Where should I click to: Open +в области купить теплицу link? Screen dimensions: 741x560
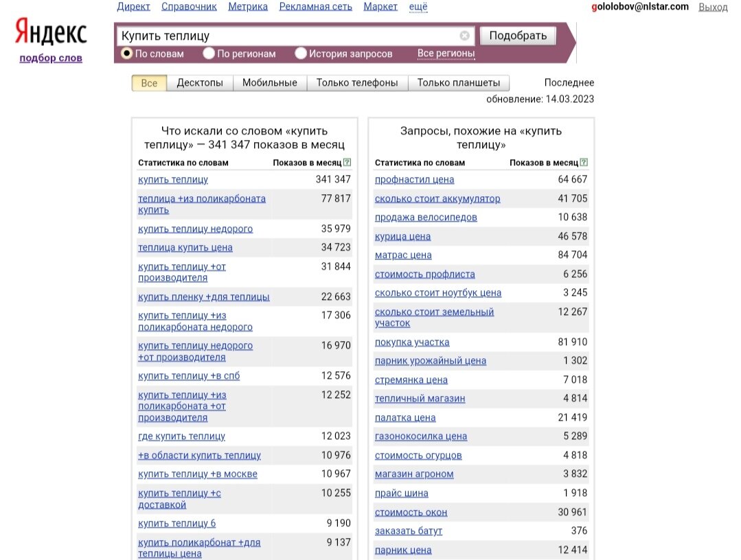199,455
